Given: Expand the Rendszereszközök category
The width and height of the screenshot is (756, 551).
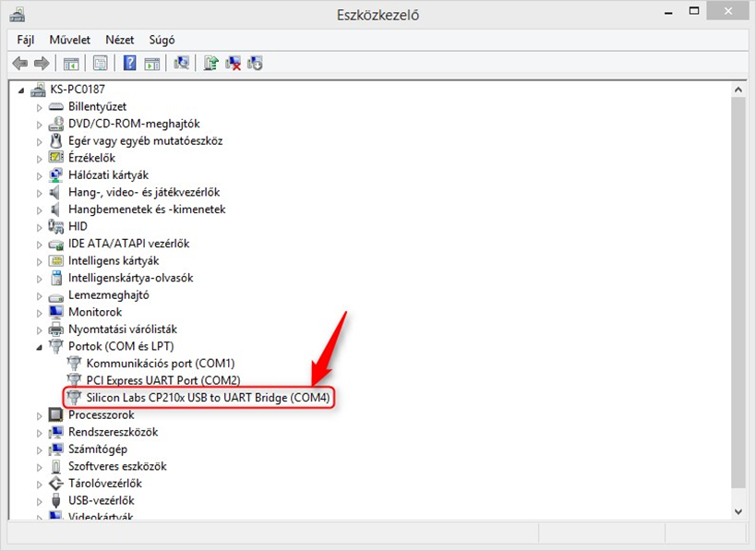Looking at the screenshot, I should [40, 433].
